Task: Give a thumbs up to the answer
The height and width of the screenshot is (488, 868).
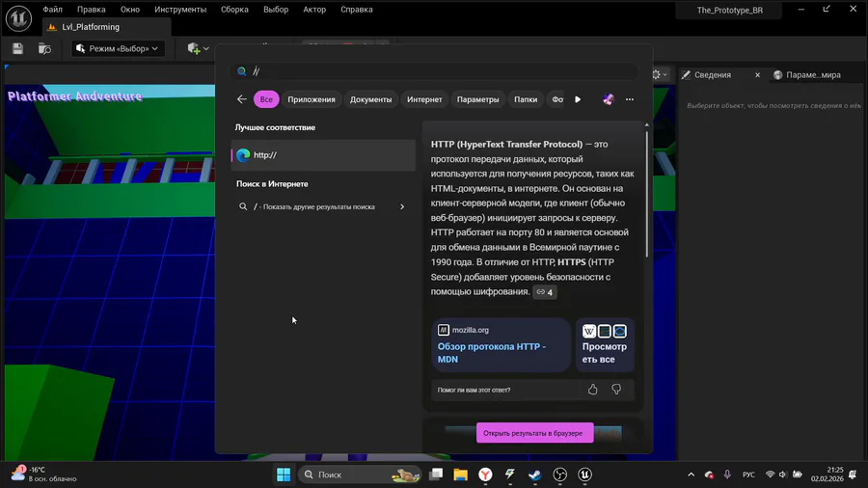Action: 593,390
